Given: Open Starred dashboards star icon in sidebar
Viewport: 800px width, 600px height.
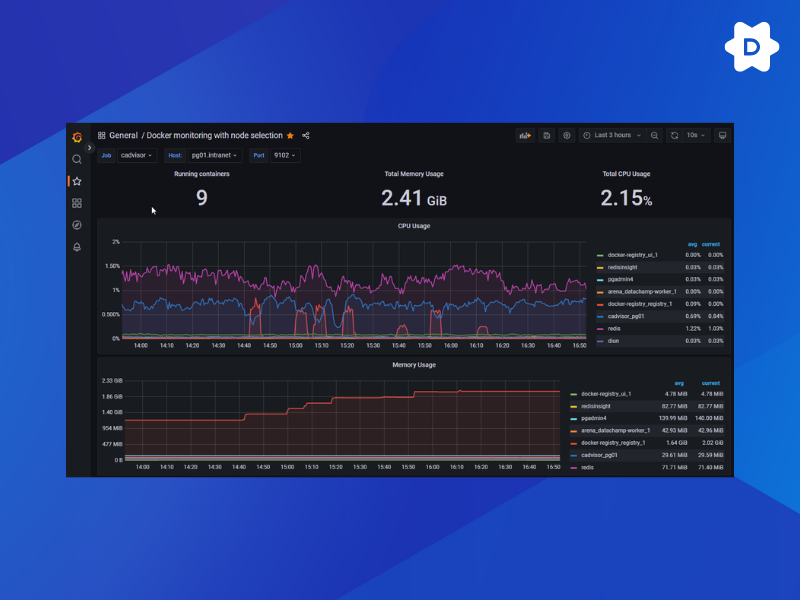Looking at the screenshot, I should click(x=77, y=181).
